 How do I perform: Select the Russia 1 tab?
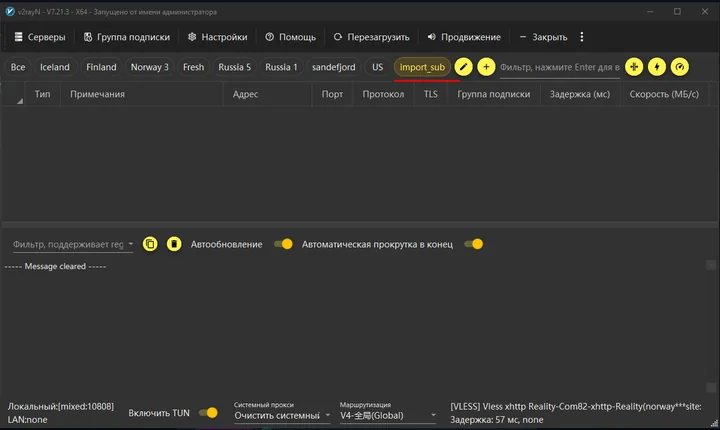click(281, 67)
